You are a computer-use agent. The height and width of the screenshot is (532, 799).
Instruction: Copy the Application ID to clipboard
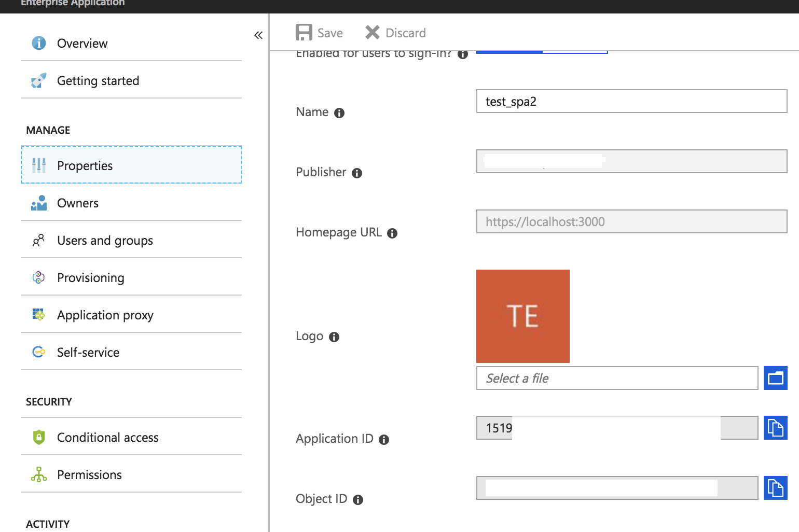coord(776,428)
